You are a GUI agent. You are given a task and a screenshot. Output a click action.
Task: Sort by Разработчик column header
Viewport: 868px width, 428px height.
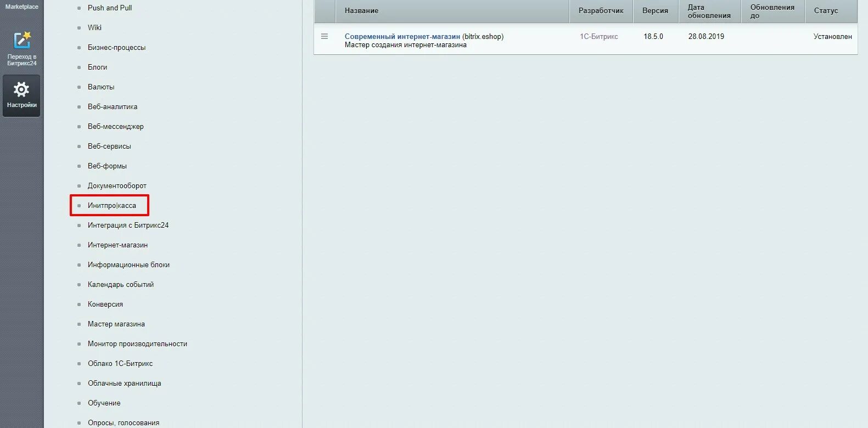[601, 11]
